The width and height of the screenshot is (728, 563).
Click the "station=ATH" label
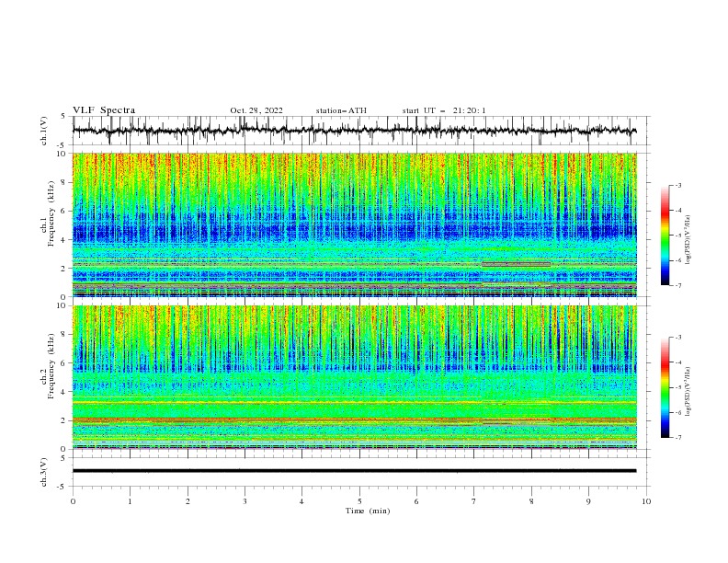(x=341, y=110)
